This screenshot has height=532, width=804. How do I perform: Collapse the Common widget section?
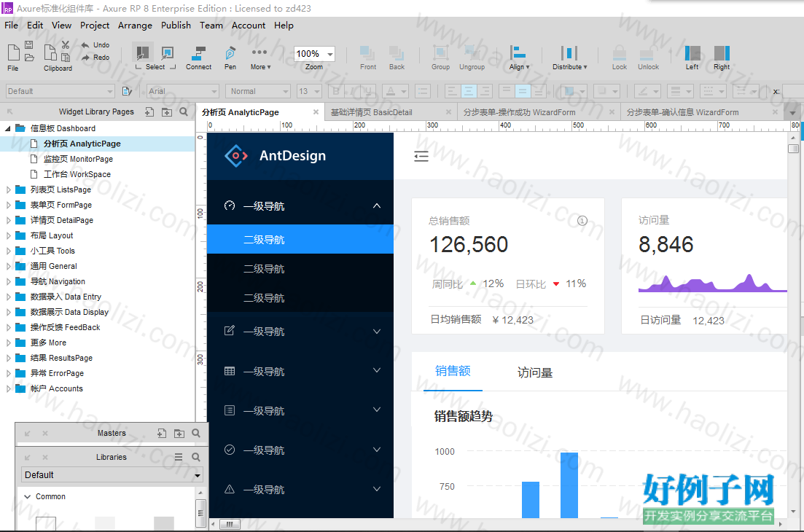click(x=27, y=496)
